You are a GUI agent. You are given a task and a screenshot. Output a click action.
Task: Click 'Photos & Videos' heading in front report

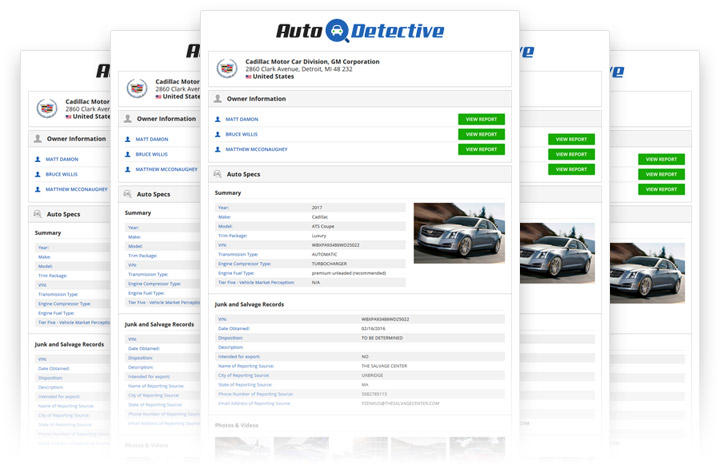(236, 425)
